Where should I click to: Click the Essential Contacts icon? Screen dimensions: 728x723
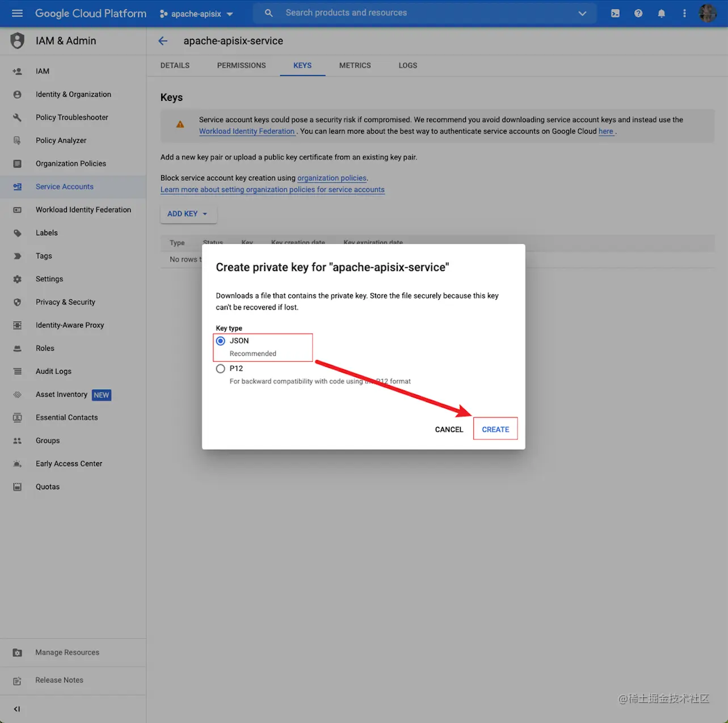(x=18, y=418)
